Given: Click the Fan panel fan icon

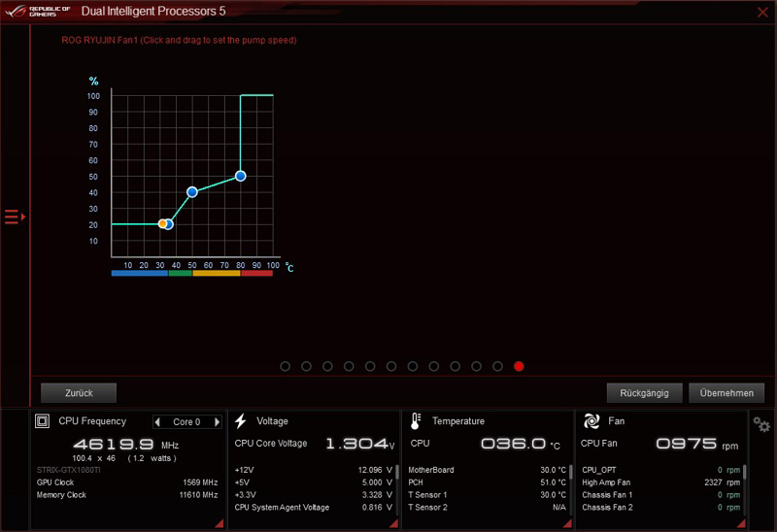Looking at the screenshot, I should coord(591,421).
